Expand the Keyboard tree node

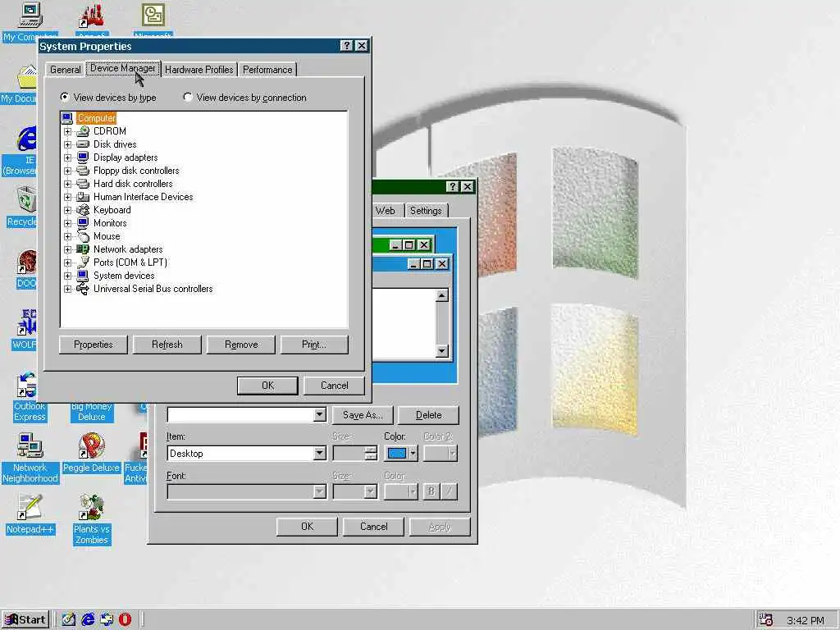[67, 210]
